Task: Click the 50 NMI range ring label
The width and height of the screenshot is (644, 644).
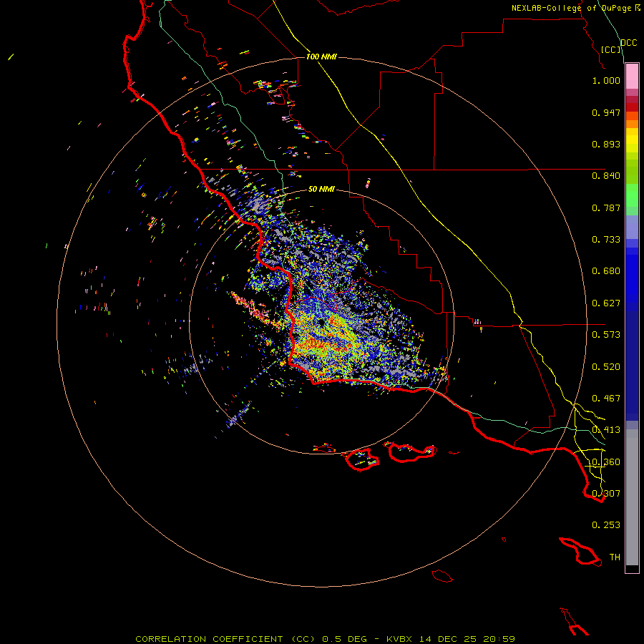Action: tap(321, 189)
